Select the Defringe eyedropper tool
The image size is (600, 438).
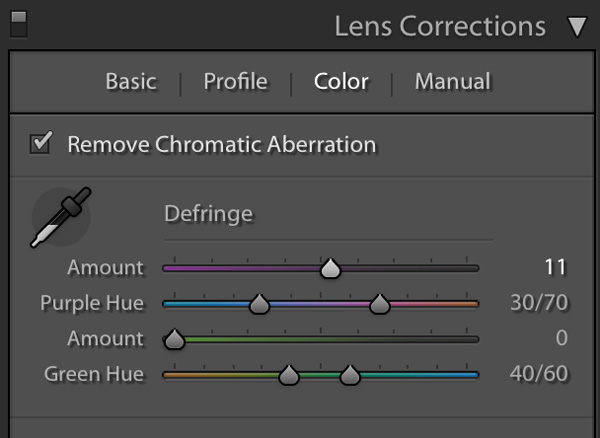point(61,217)
